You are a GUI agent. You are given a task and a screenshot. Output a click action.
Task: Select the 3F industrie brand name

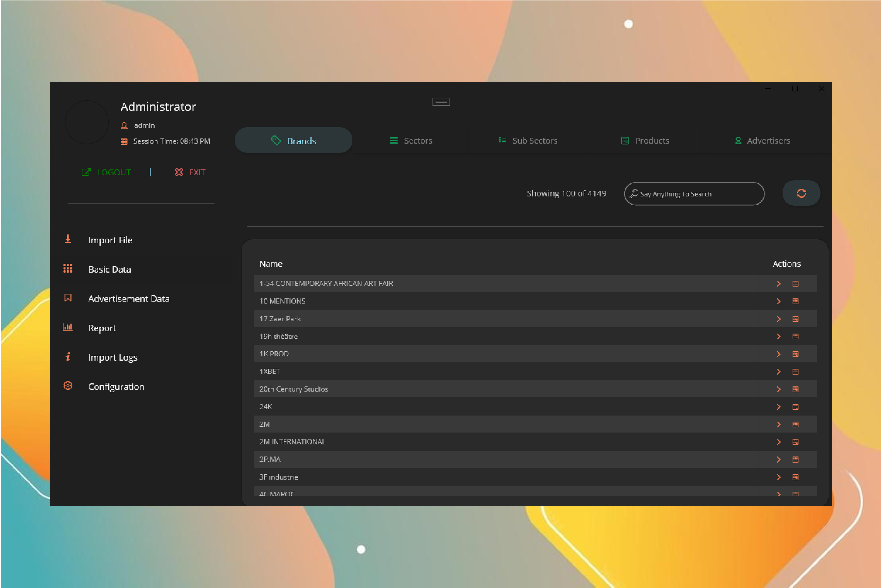[x=278, y=477]
